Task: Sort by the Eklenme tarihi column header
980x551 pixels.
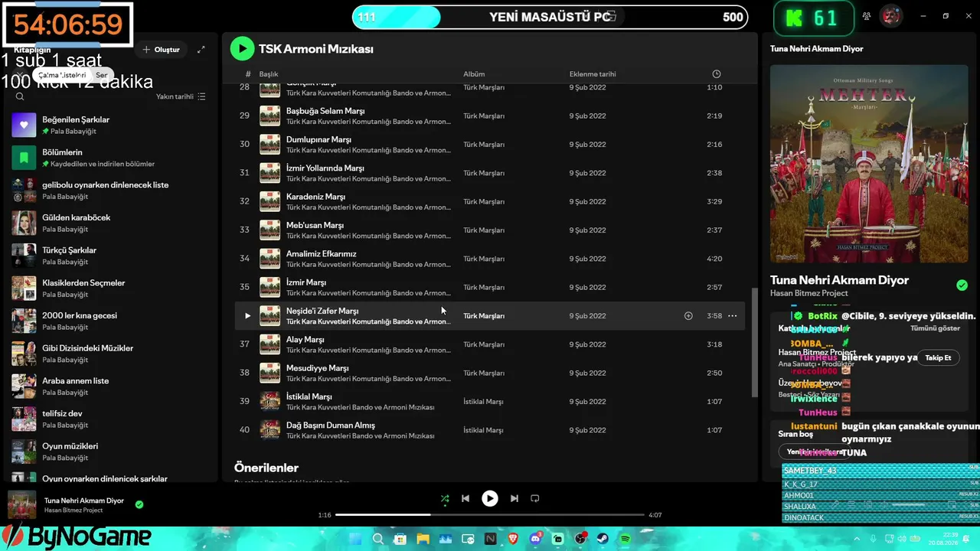Action: (593, 74)
